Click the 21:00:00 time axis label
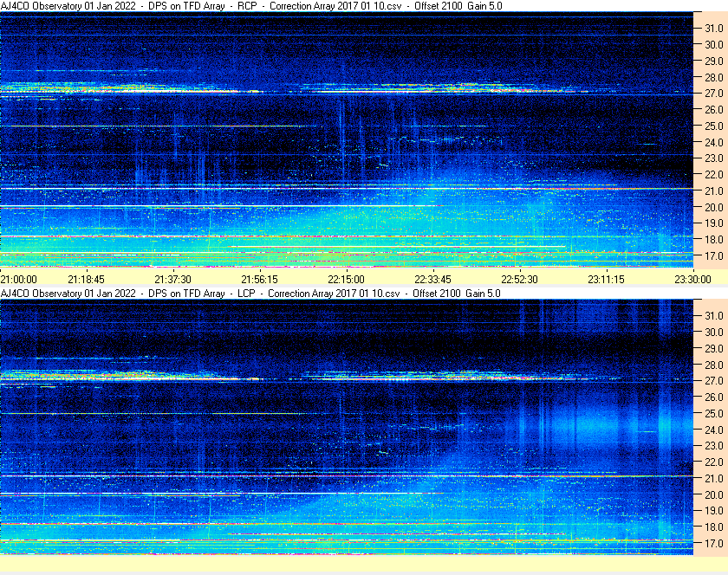Image resolution: width=728 pixels, height=575 pixels. 18,280
